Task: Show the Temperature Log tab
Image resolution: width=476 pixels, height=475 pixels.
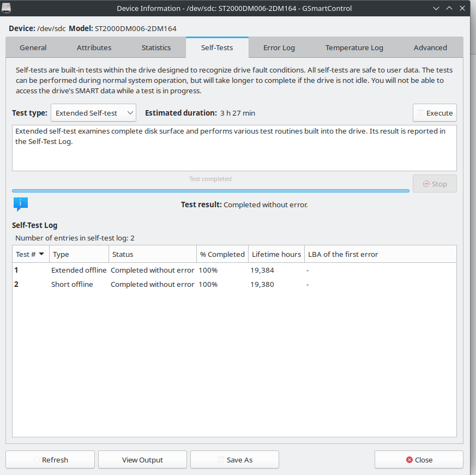Action: click(354, 47)
